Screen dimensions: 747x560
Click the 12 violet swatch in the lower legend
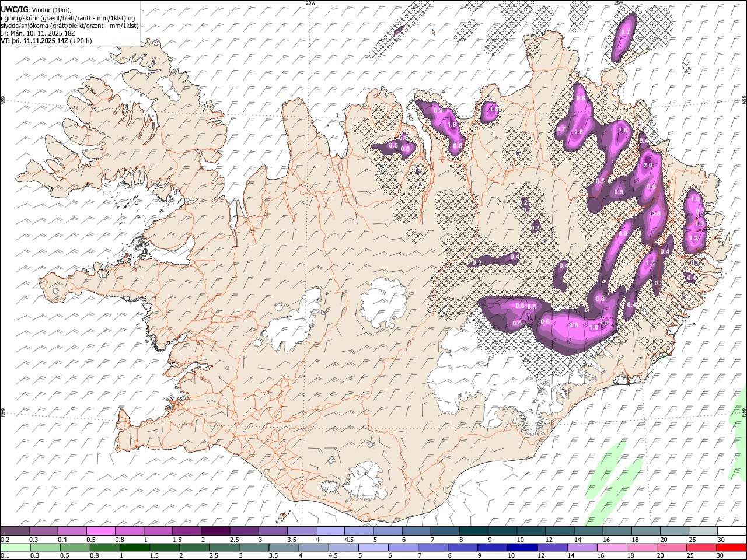[x=552, y=548]
